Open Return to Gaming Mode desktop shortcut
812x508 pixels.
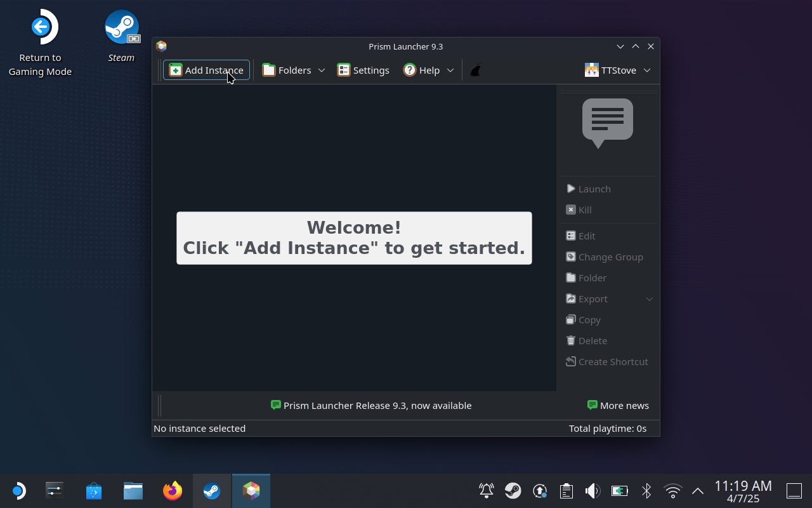(x=40, y=43)
